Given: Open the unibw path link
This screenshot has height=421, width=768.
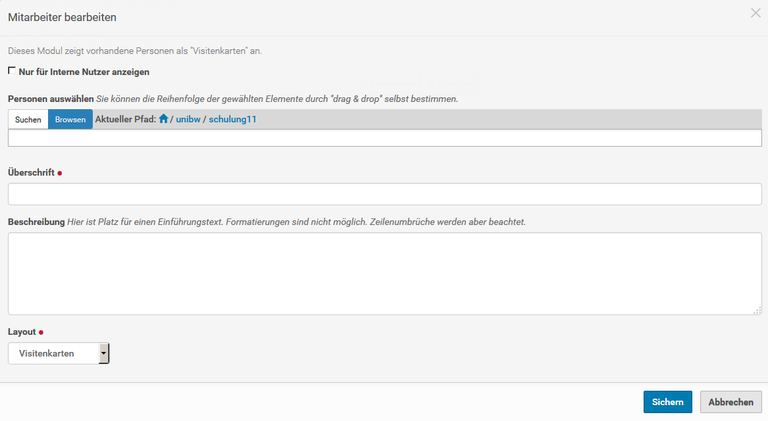Looking at the screenshot, I should click(x=188, y=119).
